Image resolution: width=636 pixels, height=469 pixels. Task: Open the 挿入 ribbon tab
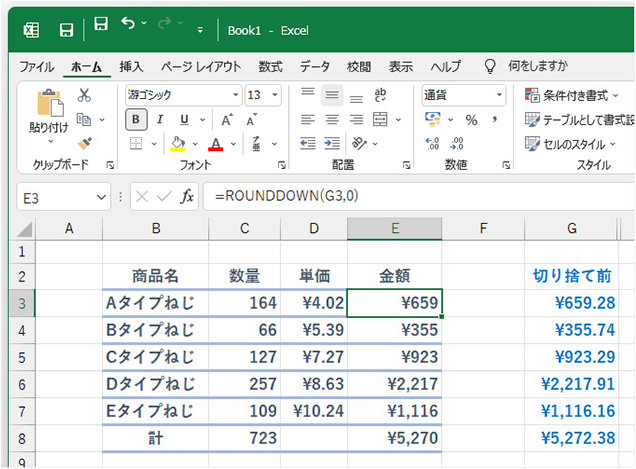(x=131, y=67)
